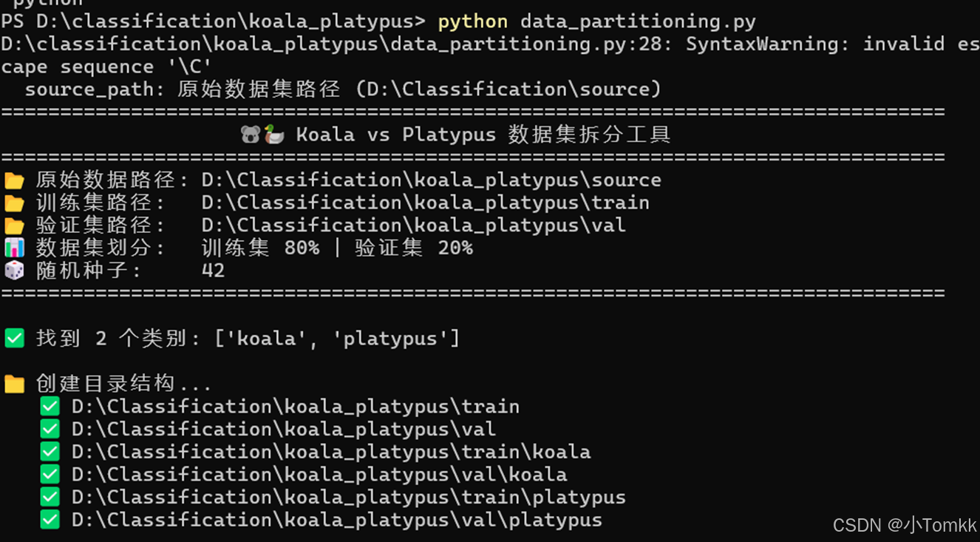Click the folder icon beside 原始数据路径
This screenshot has width=980, height=542.
click(x=14, y=180)
